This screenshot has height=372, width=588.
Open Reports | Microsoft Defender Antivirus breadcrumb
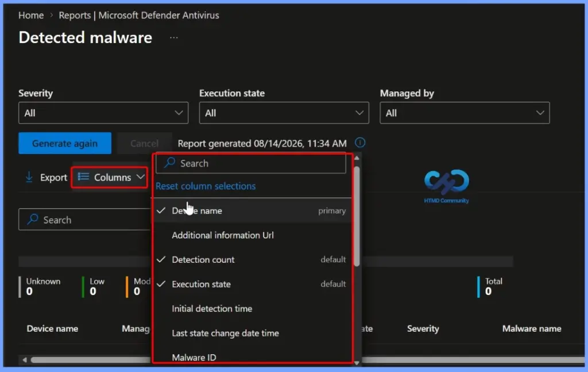[139, 16]
